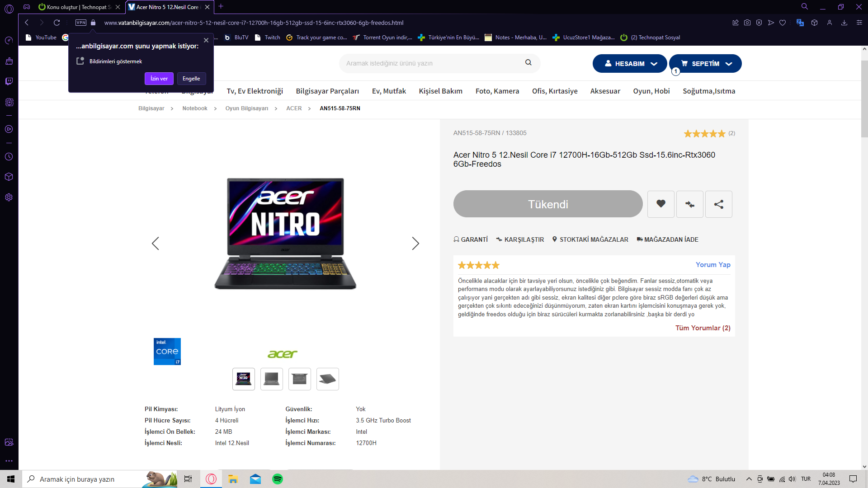Toggle the VPN badge in address bar
This screenshot has height=488, width=868.
click(81, 23)
